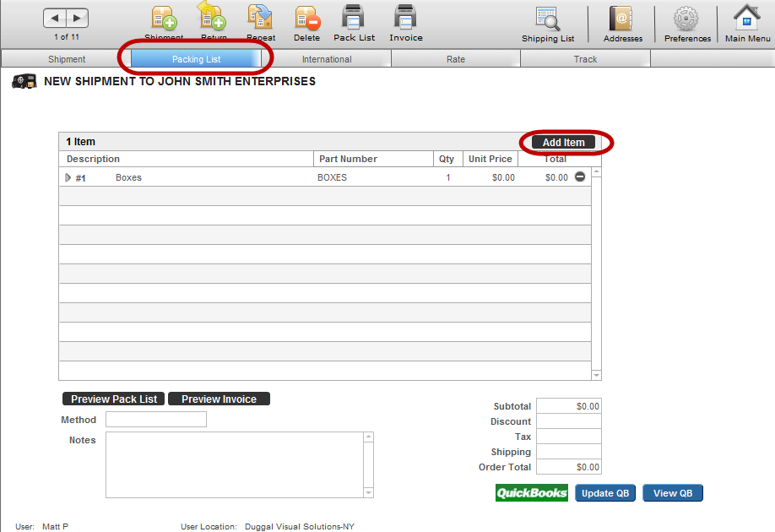This screenshot has width=775, height=532.
Task: Click the Discount field
Action: click(x=569, y=421)
